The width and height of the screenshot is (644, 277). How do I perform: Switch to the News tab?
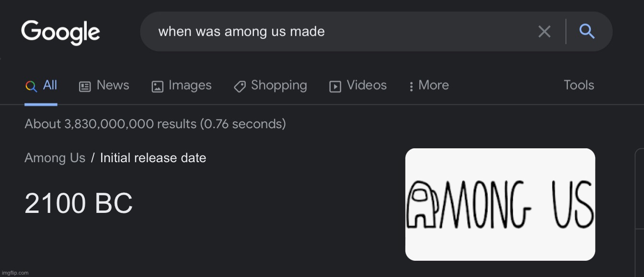point(113,85)
